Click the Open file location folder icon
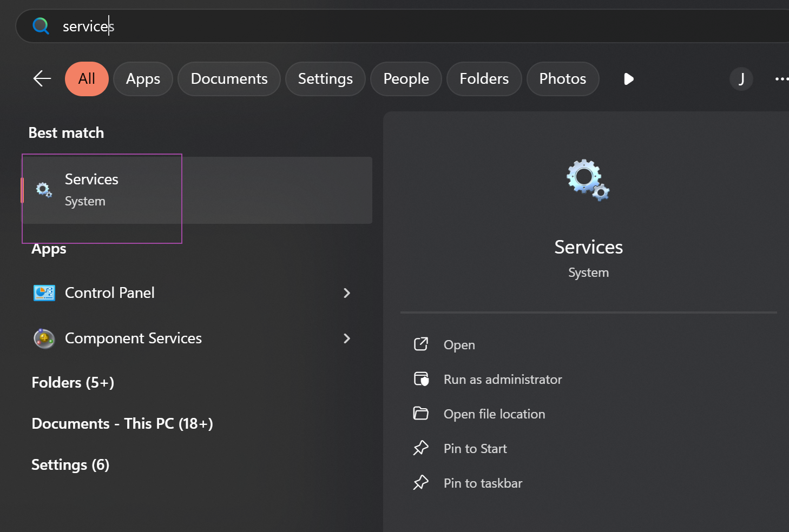Viewport: 789px width, 532px height. [x=421, y=414]
